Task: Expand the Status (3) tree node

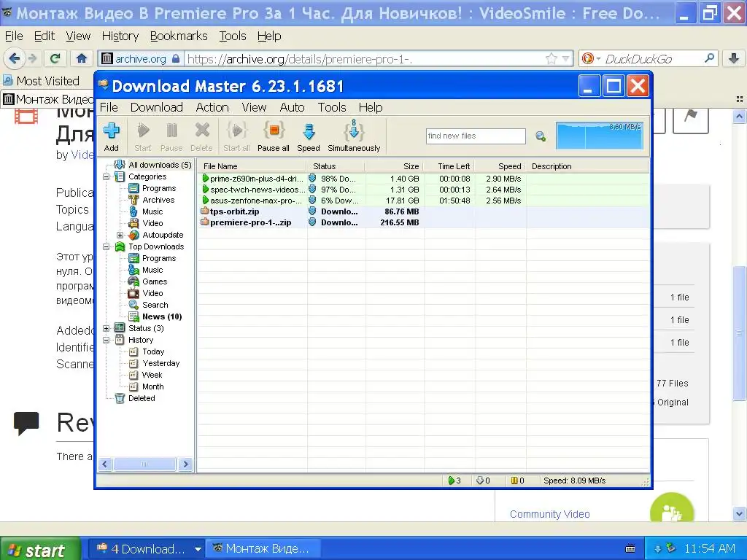Action: [x=107, y=329]
